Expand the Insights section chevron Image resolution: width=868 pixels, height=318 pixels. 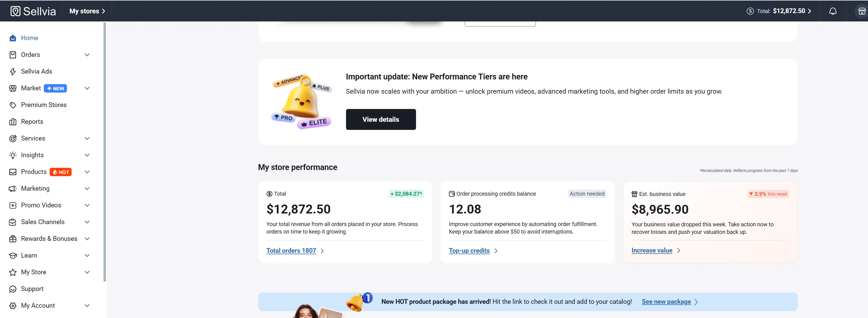coord(87,155)
